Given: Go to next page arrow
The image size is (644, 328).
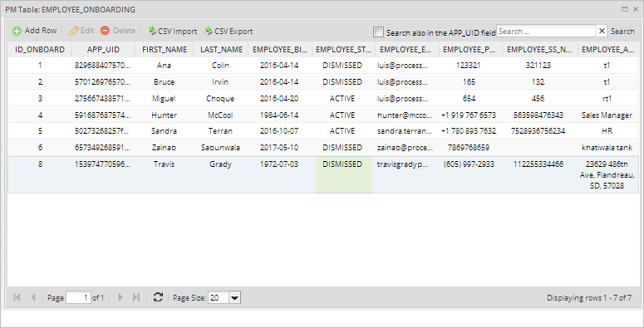Looking at the screenshot, I should click(x=120, y=297).
